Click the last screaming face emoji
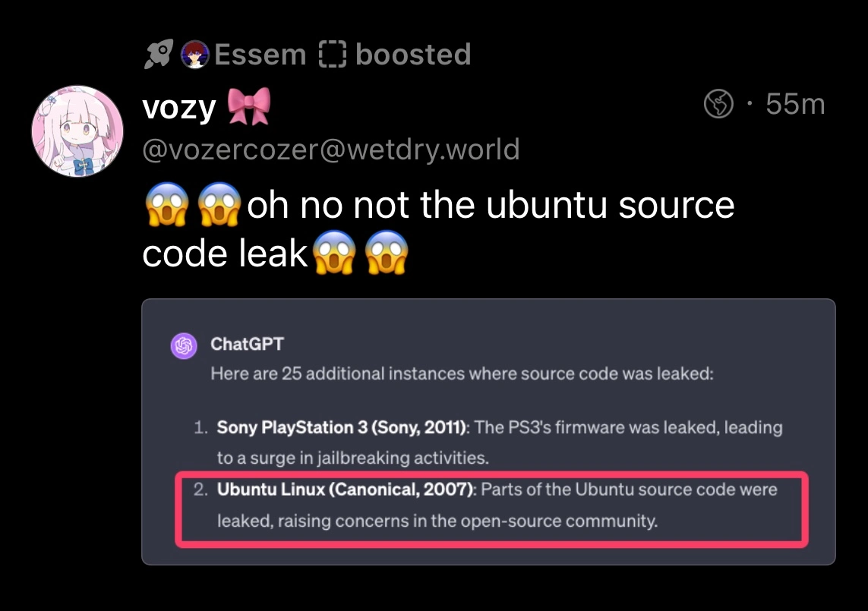 point(387,254)
